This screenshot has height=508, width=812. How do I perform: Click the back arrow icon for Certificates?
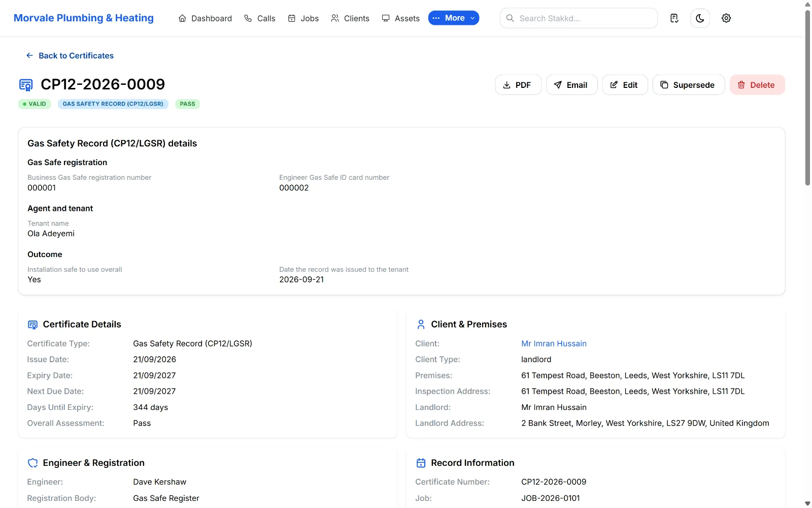point(29,55)
